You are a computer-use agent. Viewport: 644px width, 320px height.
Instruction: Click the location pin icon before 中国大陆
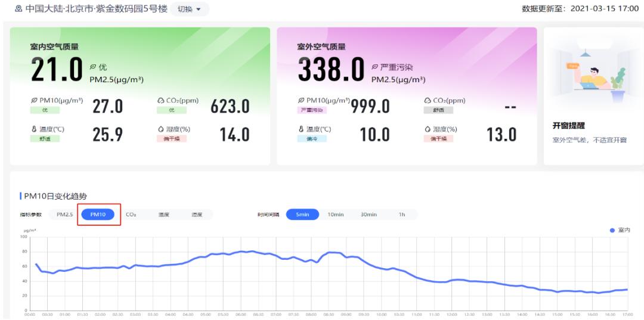(x=18, y=8)
